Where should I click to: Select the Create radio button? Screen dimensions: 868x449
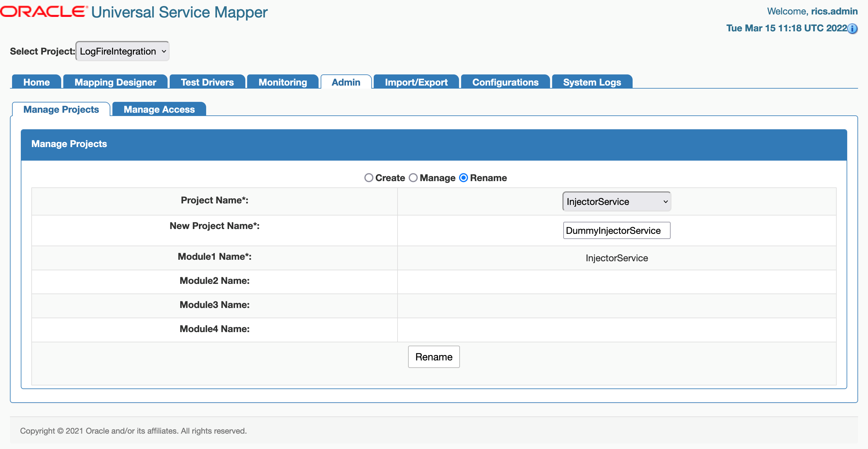[x=369, y=178]
